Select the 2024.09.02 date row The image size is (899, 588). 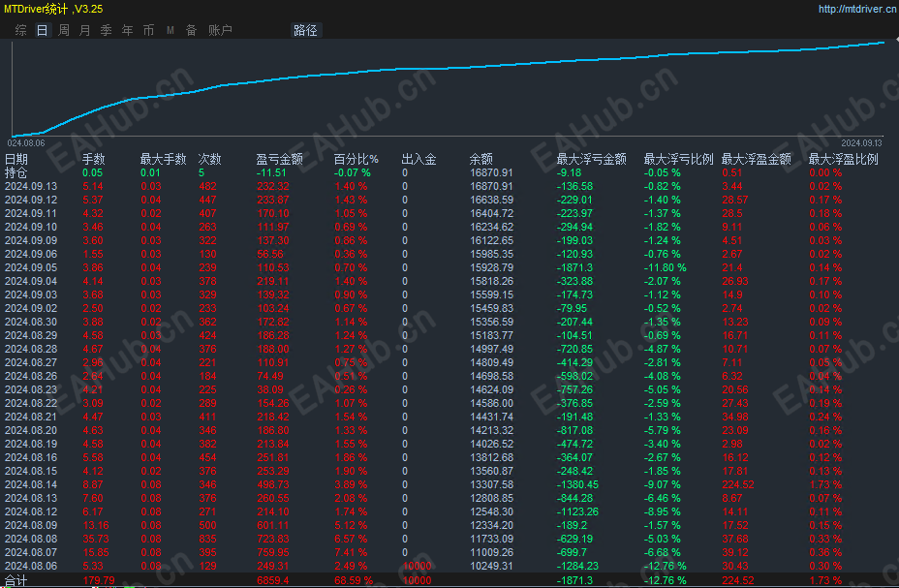(x=449, y=308)
